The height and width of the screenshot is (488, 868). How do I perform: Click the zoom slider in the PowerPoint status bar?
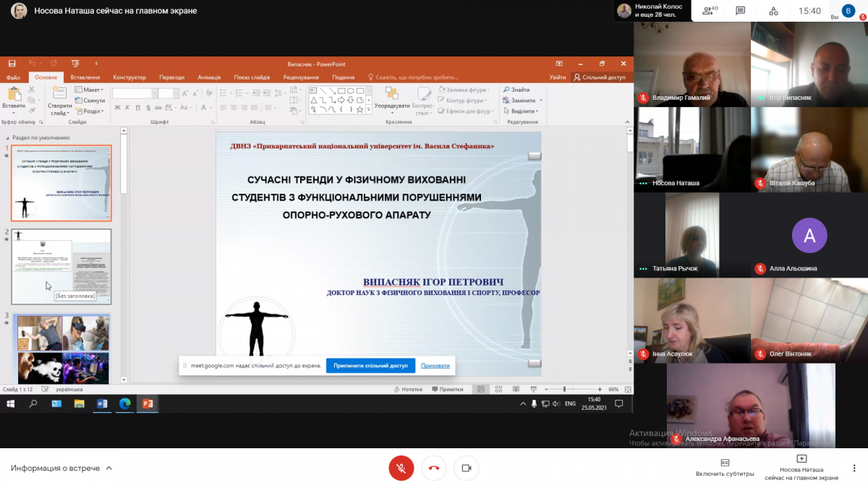coord(564,389)
